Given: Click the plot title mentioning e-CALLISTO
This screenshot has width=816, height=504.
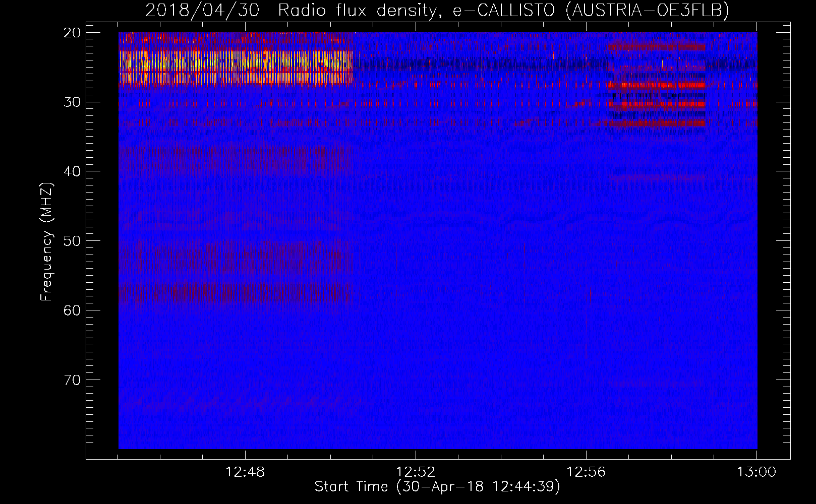Looking at the screenshot, I should pos(437,10).
